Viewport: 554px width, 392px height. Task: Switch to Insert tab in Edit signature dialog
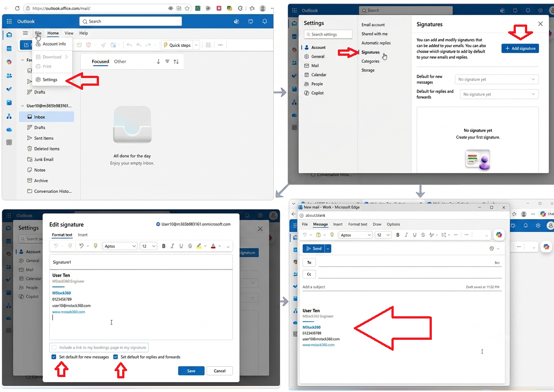pos(83,235)
